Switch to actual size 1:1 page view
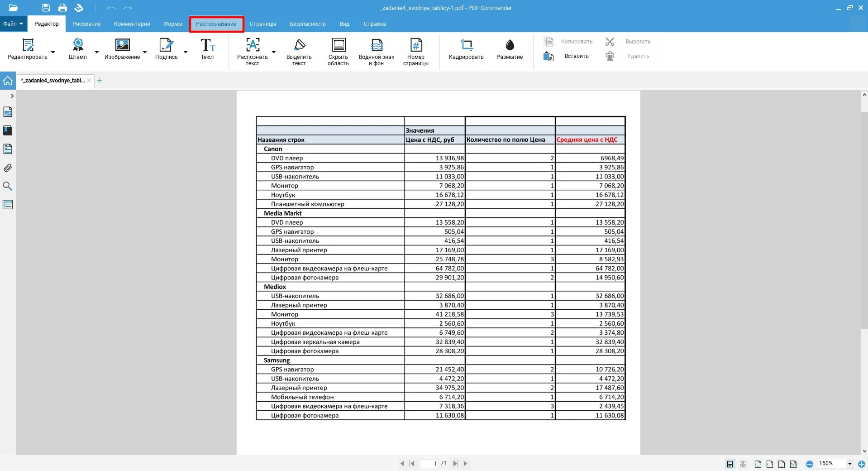This screenshot has height=471, width=868. coord(793,464)
